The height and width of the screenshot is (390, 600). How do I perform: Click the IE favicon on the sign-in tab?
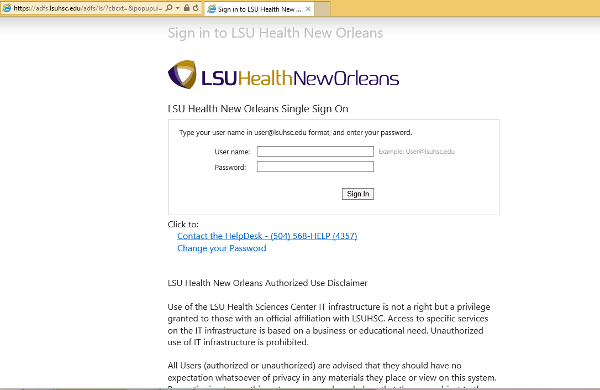tap(212, 9)
